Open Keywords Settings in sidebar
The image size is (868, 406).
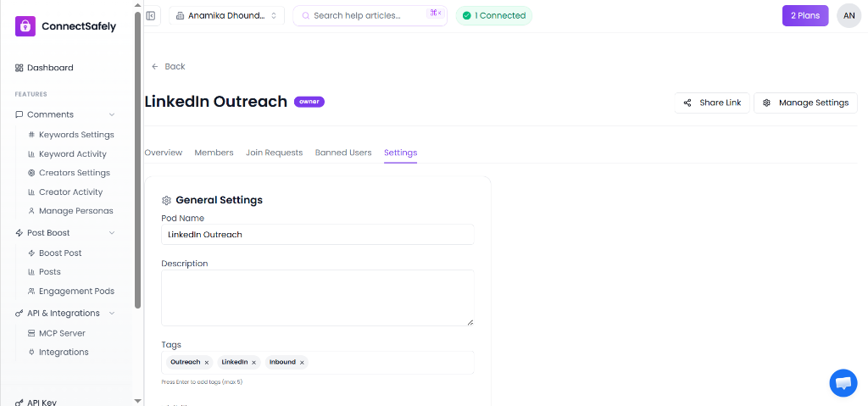pos(71,135)
